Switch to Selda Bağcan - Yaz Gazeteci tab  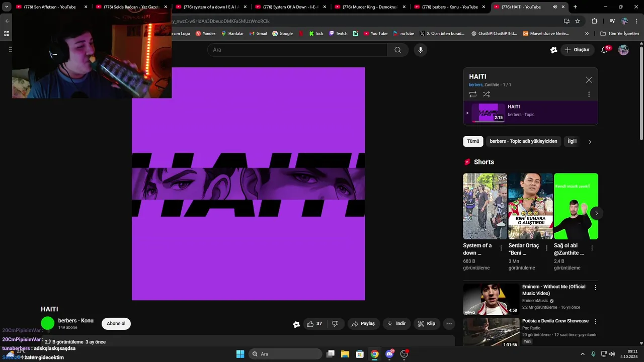[131, 7]
